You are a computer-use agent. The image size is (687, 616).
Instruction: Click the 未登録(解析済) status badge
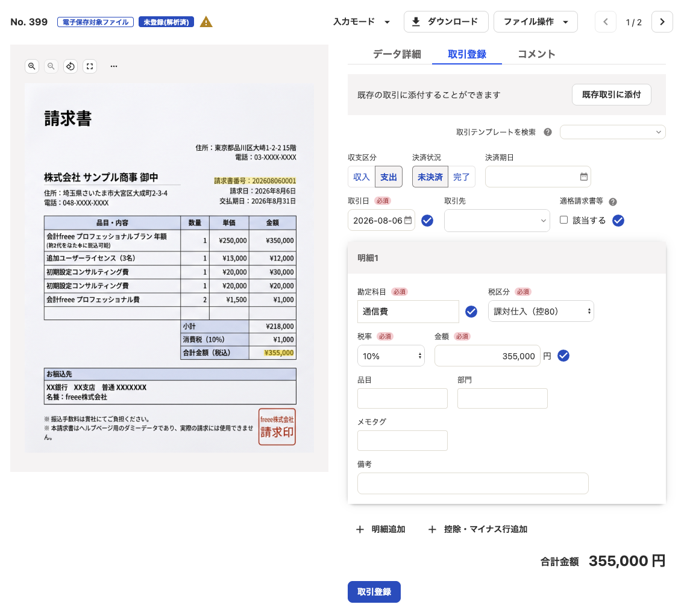[x=166, y=22]
